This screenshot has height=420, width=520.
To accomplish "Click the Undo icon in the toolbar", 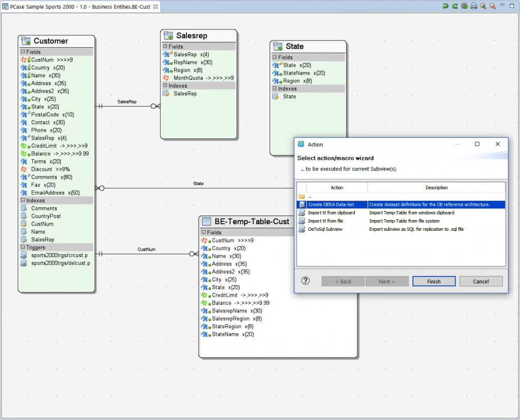I will [445, 6].
